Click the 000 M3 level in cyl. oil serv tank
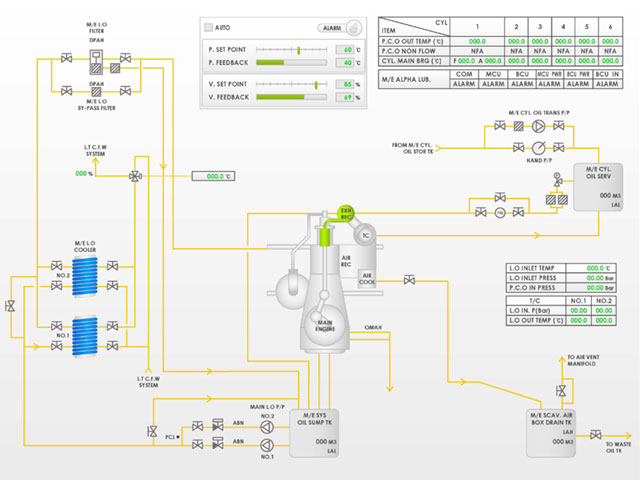Image resolution: width=640 pixels, height=480 pixels. [x=610, y=196]
